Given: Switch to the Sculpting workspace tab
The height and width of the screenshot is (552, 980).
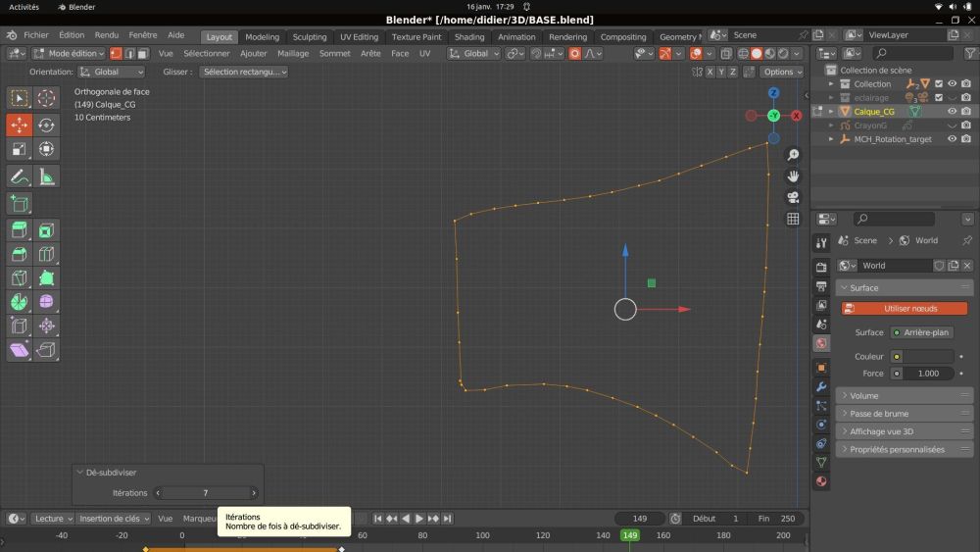Looking at the screenshot, I should [310, 37].
